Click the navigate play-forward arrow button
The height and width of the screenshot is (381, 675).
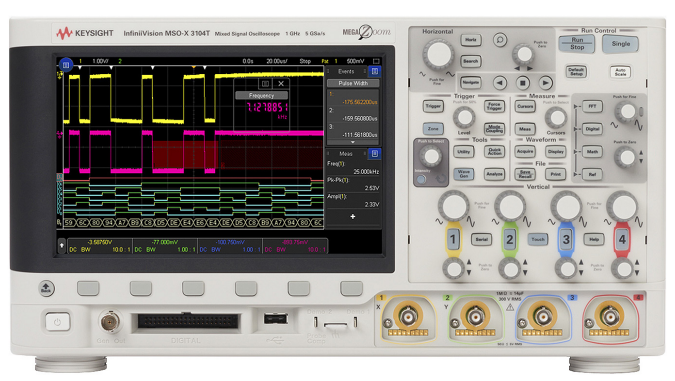tap(545, 82)
